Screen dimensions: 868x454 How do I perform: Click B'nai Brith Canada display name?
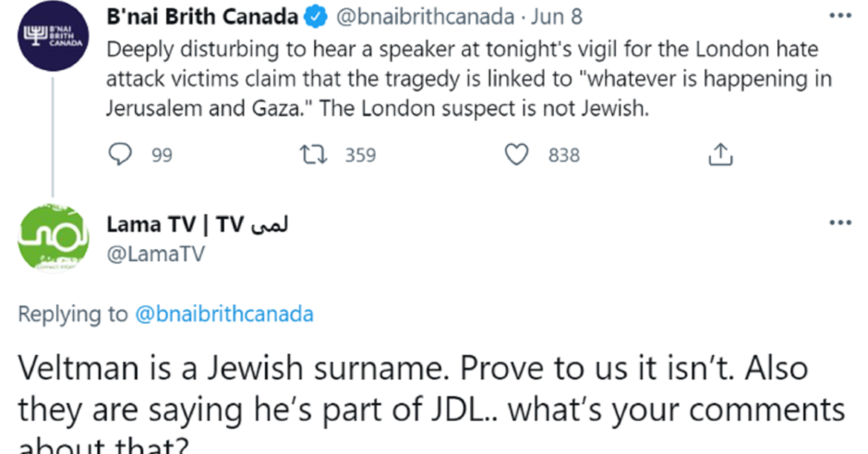(x=202, y=18)
